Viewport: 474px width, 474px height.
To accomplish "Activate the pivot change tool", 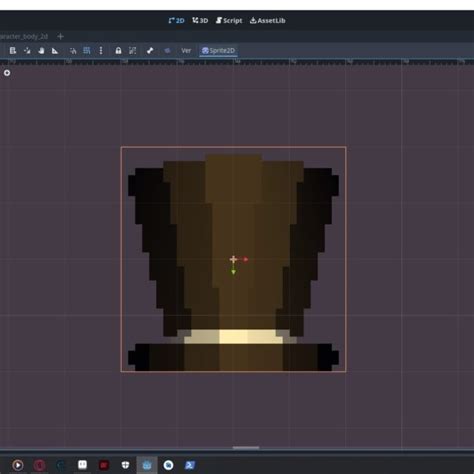I will pyautogui.click(x=27, y=51).
